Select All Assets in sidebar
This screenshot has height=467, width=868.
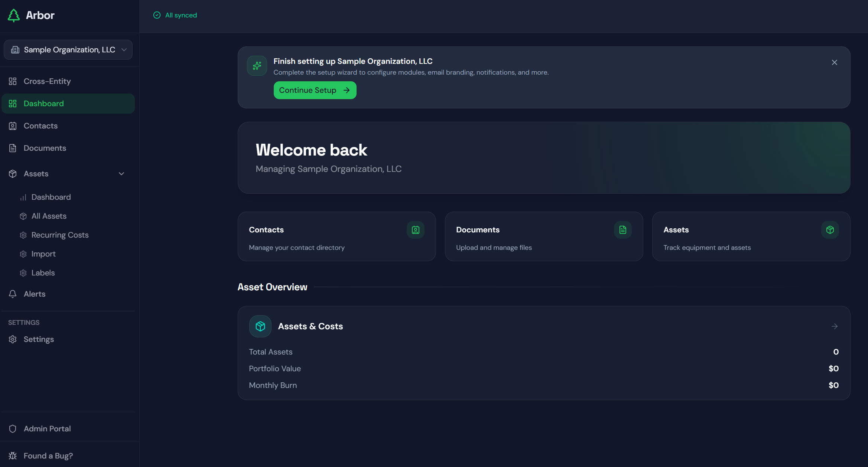point(49,216)
